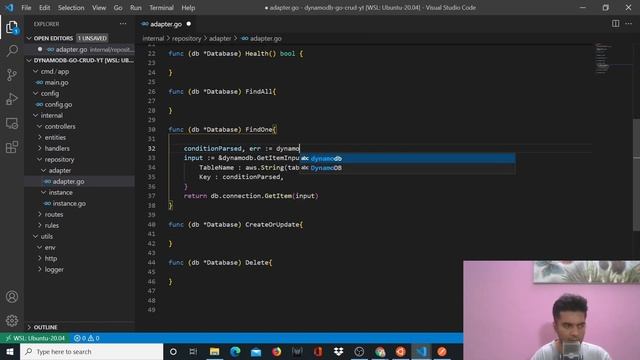Open Microsoft Office from the taskbar
The height and width of the screenshot is (360, 640).
(x=318, y=351)
